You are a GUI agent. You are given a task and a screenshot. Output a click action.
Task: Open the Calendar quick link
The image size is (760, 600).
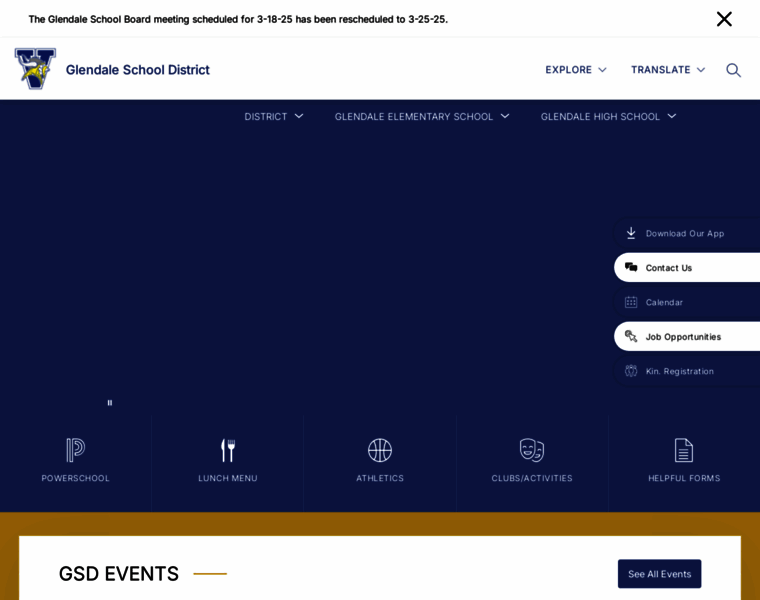pyautogui.click(x=686, y=302)
